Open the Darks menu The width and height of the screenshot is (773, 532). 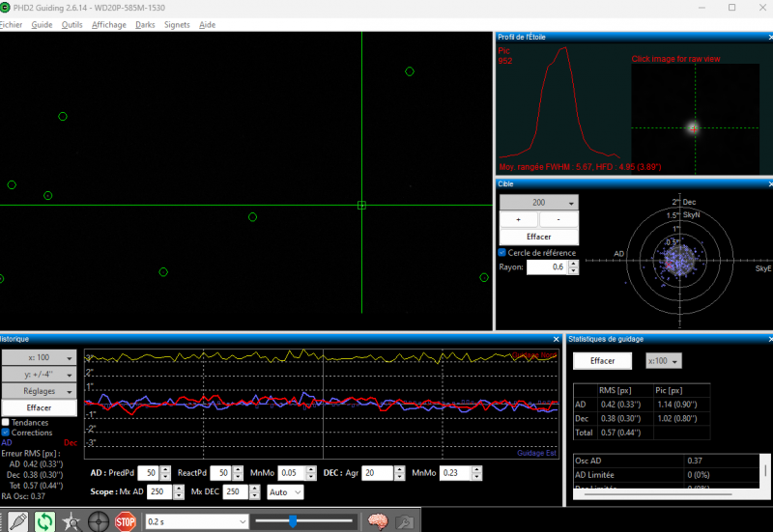(x=145, y=25)
